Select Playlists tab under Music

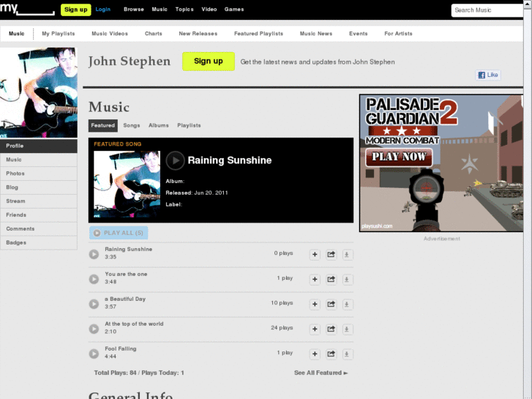(x=189, y=125)
